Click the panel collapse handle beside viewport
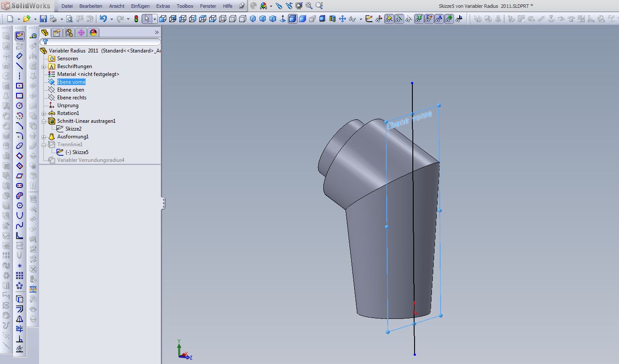619x364 pixels. point(163,203)
